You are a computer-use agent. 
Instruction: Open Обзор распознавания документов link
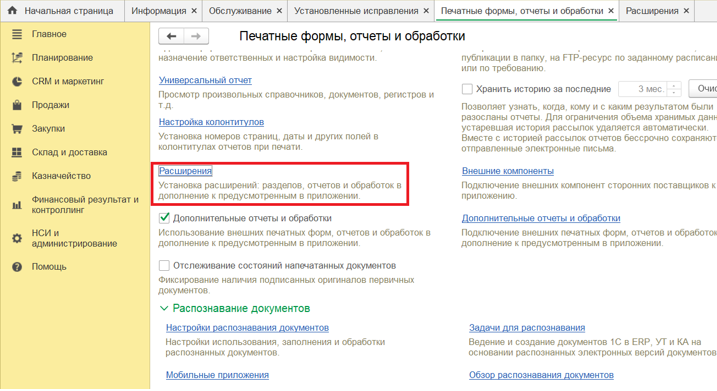(x=541, y=375)
